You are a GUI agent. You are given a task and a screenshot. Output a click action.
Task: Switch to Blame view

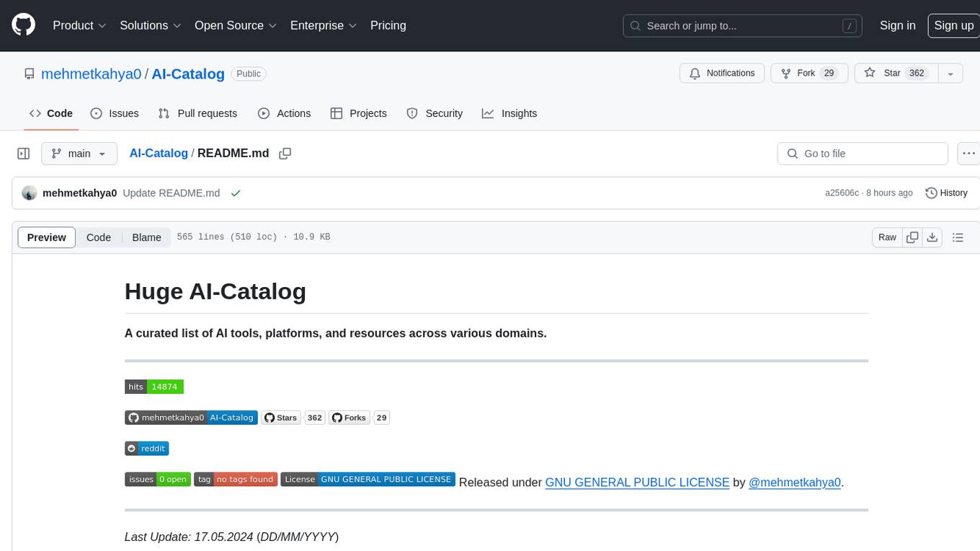tap(147, 237)
